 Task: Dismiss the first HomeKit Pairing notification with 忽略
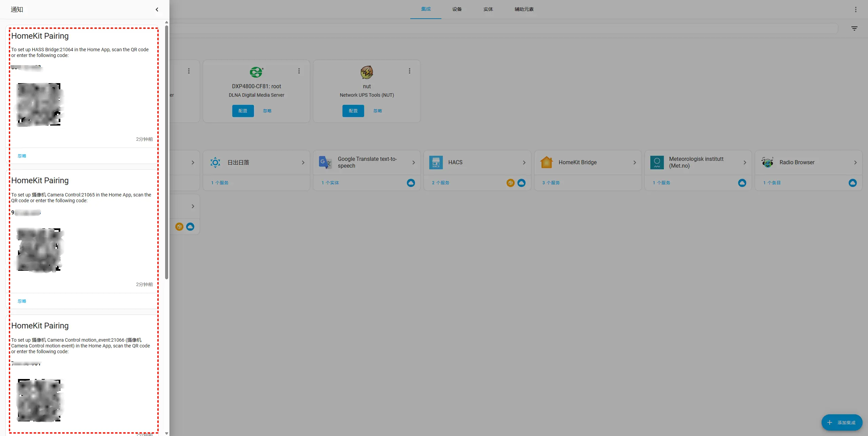(22, 156)
